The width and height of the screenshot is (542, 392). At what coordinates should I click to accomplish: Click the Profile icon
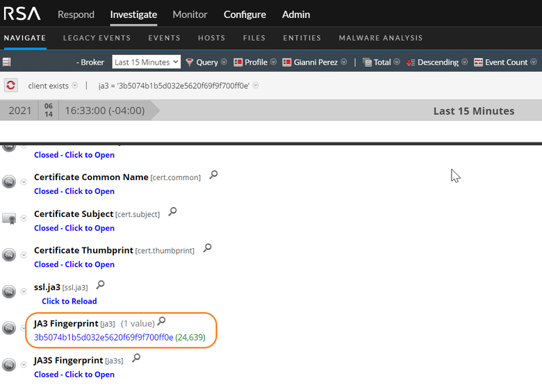pos(238,63)
